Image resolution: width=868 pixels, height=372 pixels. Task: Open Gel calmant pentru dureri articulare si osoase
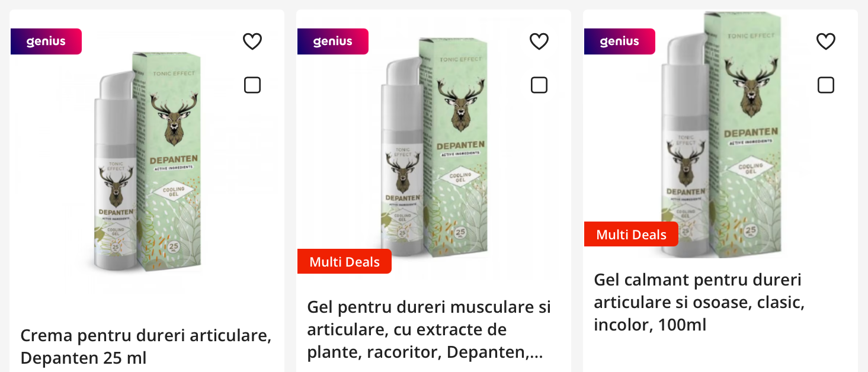coord(699,302)
